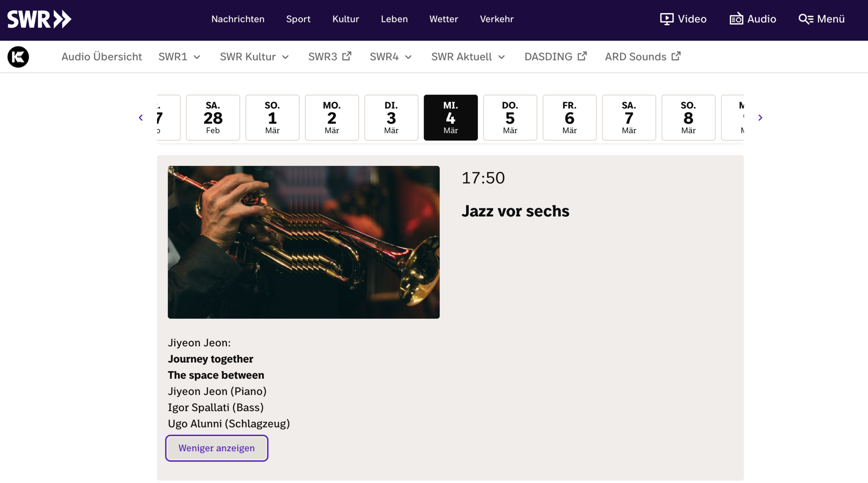Open the Wetter menu item
The image size is (868, 483).
[443, 19]
